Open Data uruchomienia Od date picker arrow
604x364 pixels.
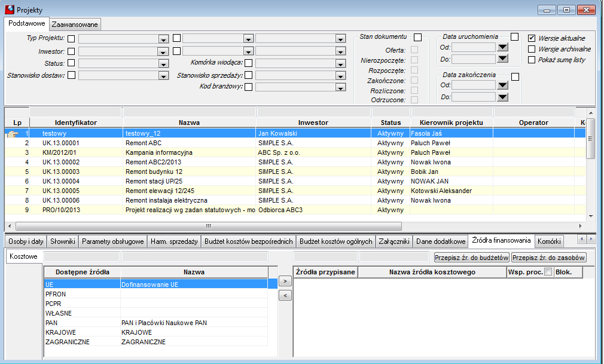(503, 47)
